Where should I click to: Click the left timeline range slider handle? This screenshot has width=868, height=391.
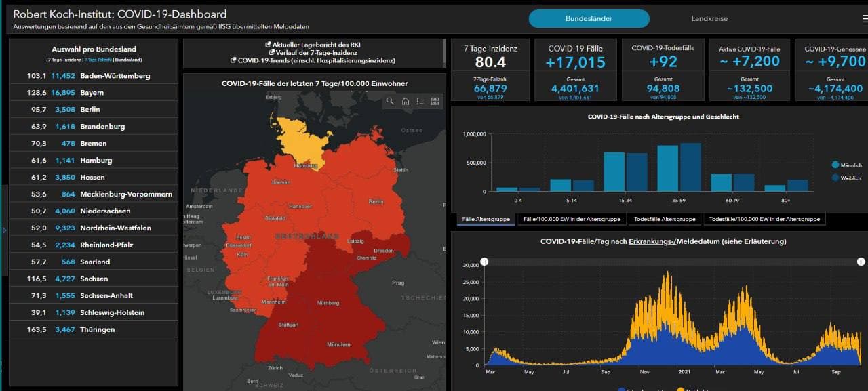tap(484, 262)
